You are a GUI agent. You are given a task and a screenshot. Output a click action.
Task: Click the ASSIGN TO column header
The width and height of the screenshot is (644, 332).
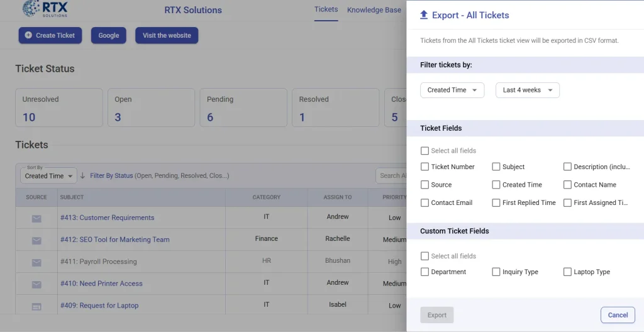[338, 197]
